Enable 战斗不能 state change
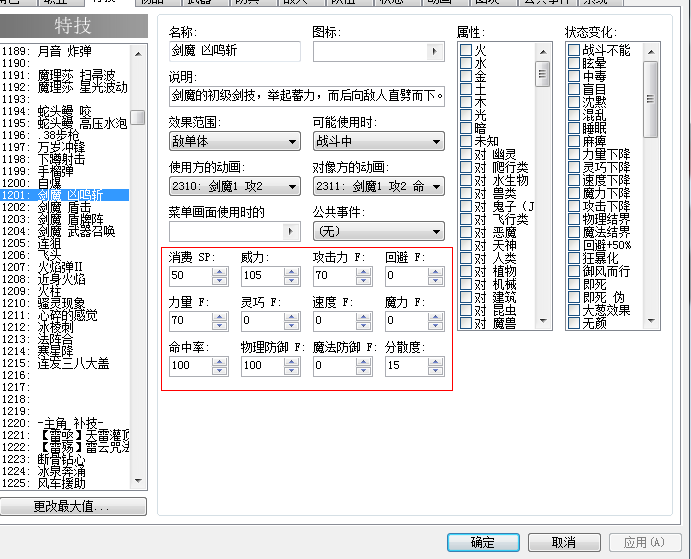The image size is (691, 559). (574, 50)
